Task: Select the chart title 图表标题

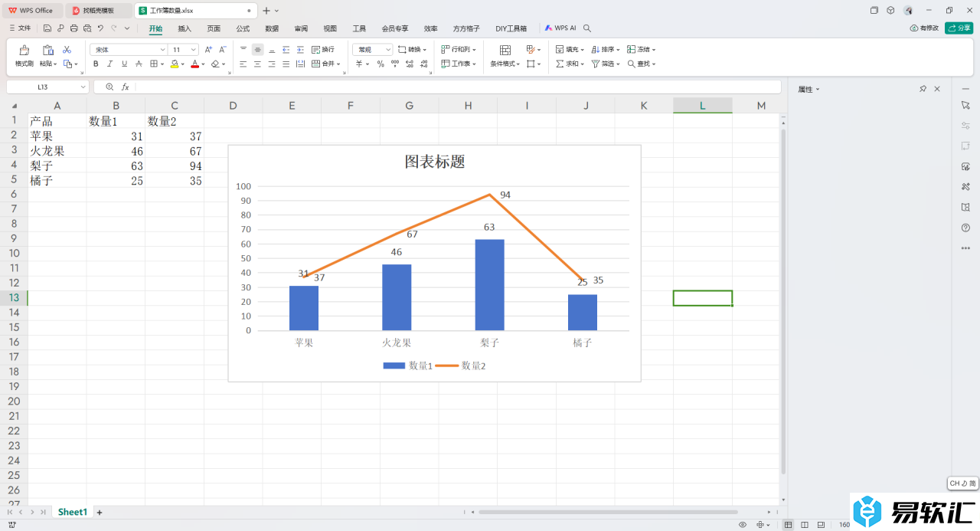Action: tap(435, 162)
